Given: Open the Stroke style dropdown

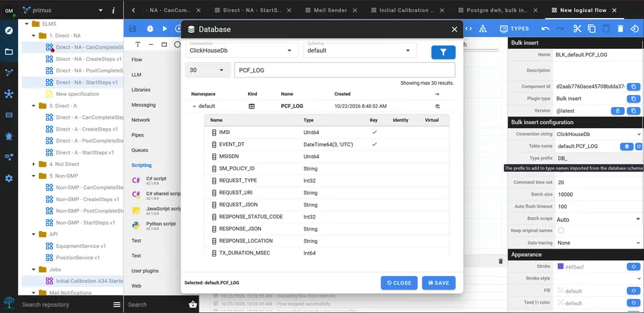Looking at the screenshot, I should click(x=598, y=279).
